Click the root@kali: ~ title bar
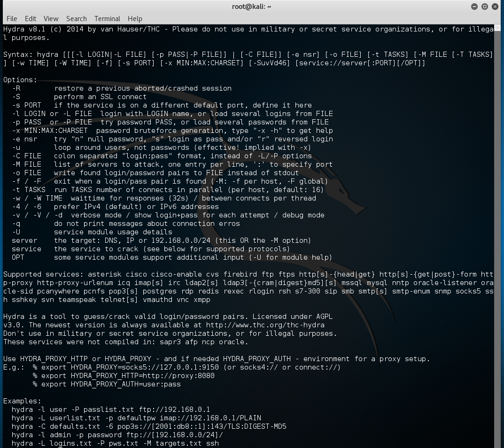504x448 pixels. [x=252, y=7]
